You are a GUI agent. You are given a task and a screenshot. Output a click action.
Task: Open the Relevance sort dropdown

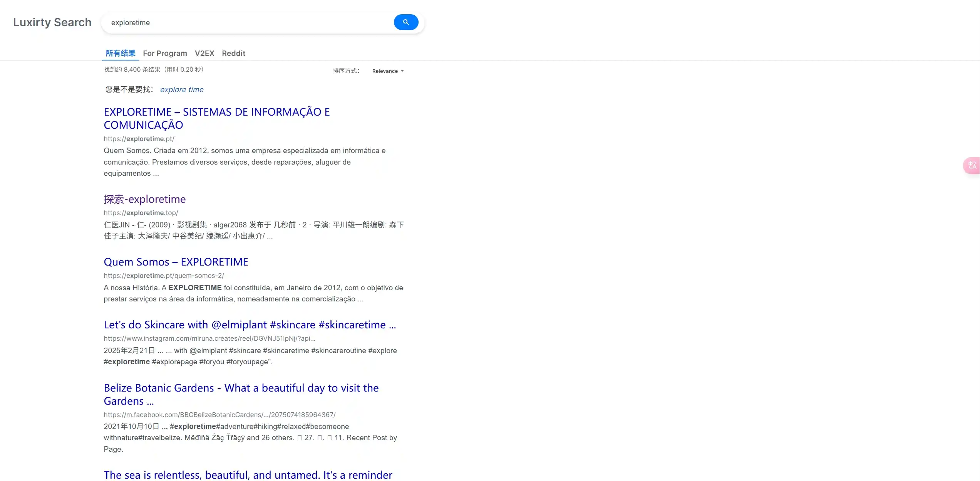(387, 71)
